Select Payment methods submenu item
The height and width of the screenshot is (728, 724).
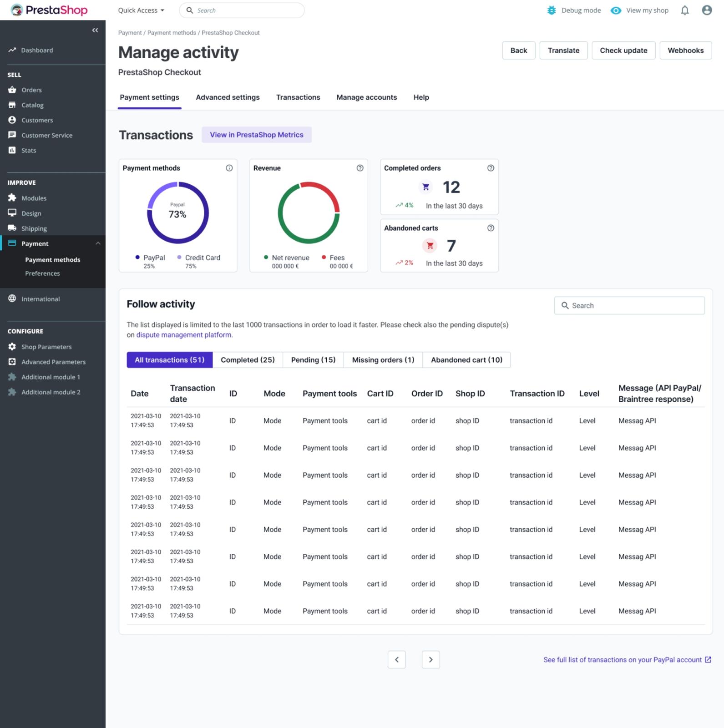53,259
